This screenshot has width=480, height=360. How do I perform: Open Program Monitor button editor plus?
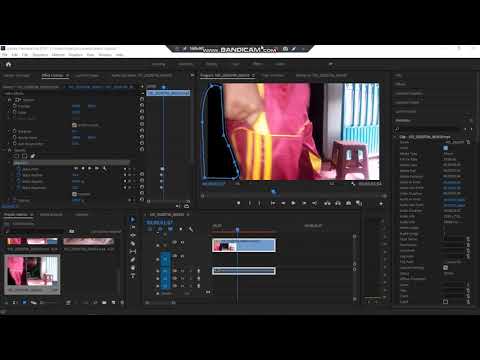[381, 203]
